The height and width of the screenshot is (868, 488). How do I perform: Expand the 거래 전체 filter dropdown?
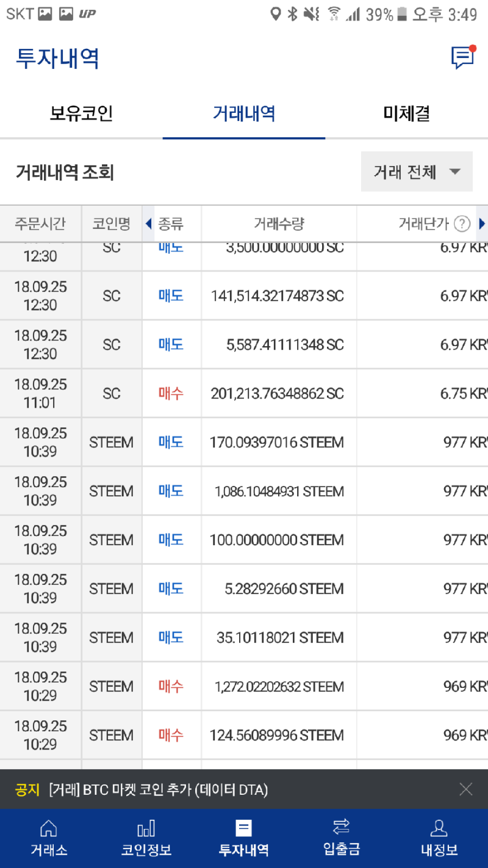click(x=417, y=172)
